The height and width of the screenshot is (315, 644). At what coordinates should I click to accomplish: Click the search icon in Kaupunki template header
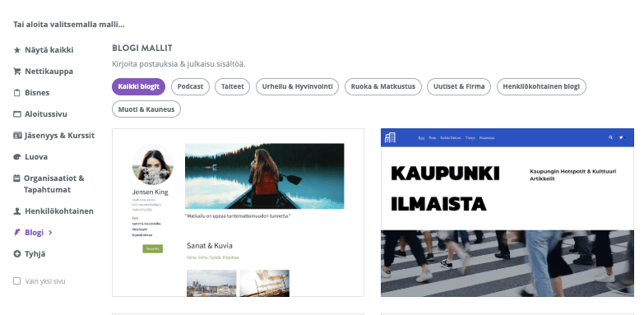[611, 137]
